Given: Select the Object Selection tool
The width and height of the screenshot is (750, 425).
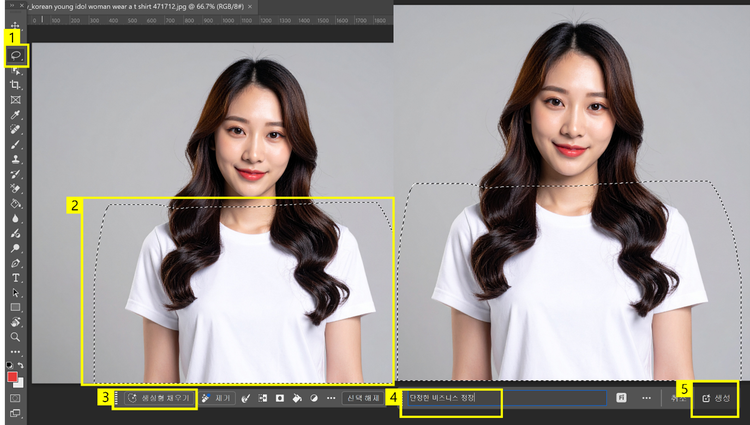Looking at the screenshot, I should (15, 71).
